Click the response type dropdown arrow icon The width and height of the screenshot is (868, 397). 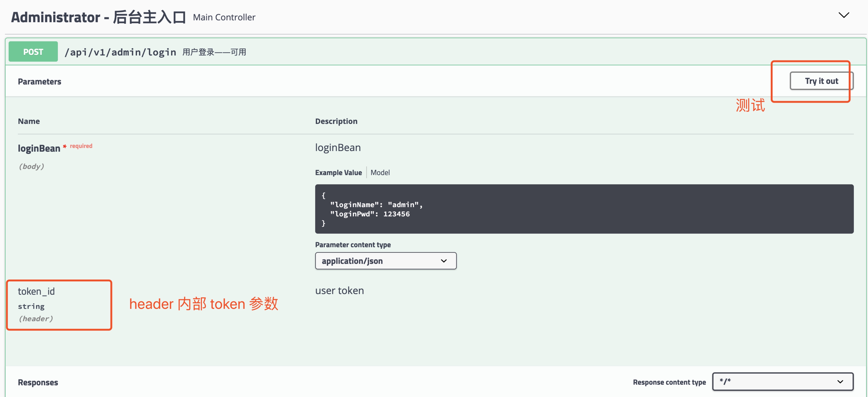pyautogui.click(x=840, y=381)
